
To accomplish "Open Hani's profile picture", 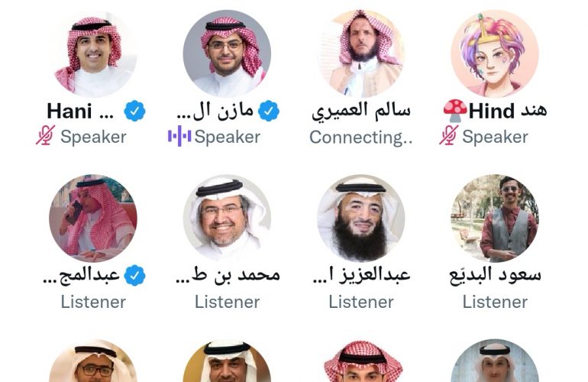I will 93,53.
